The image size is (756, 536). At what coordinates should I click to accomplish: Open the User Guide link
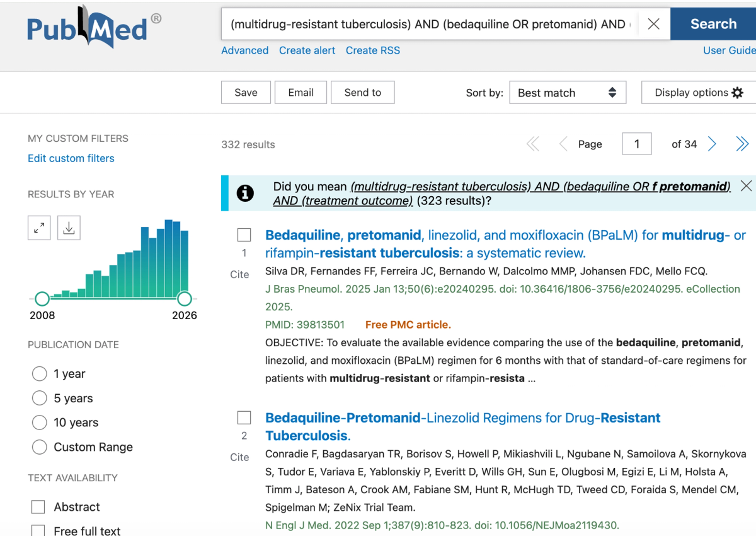730,50
